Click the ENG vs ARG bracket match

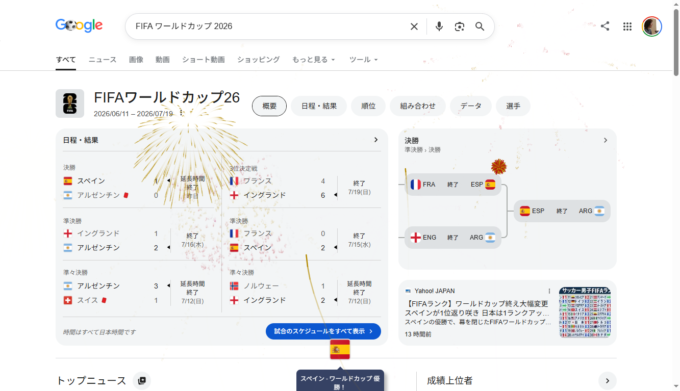[x=453, y=238]
